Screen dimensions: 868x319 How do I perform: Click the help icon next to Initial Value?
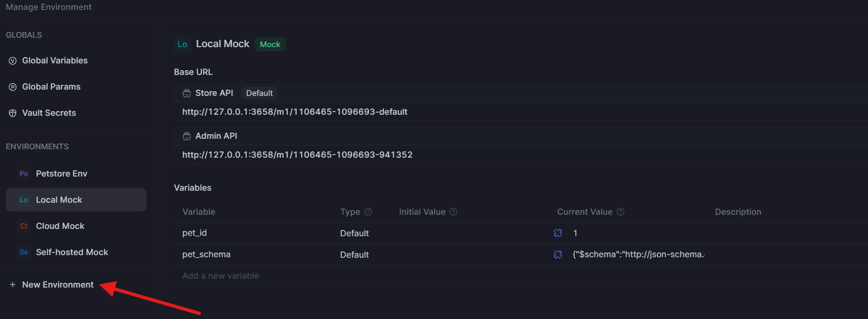pos(453,212)
